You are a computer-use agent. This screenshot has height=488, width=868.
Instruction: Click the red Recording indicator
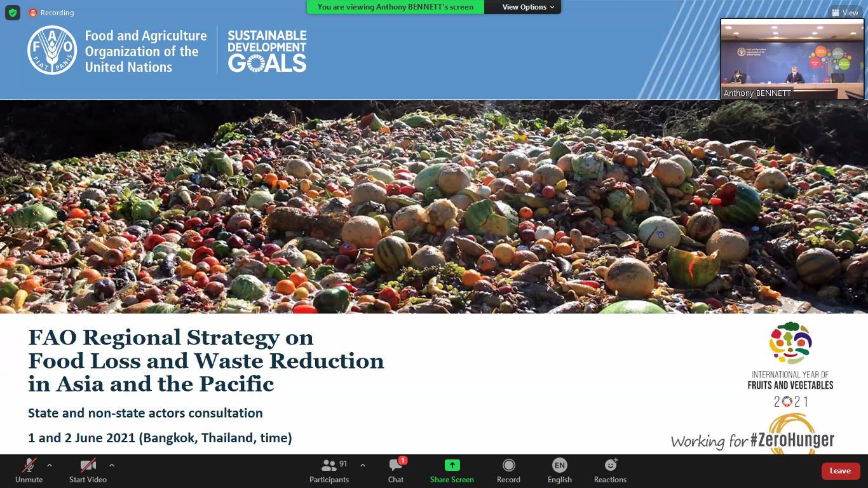tap(51, 13)
